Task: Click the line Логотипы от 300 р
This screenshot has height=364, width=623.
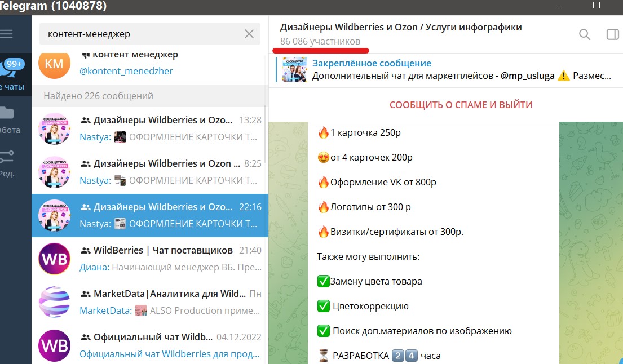Action: 364,207
